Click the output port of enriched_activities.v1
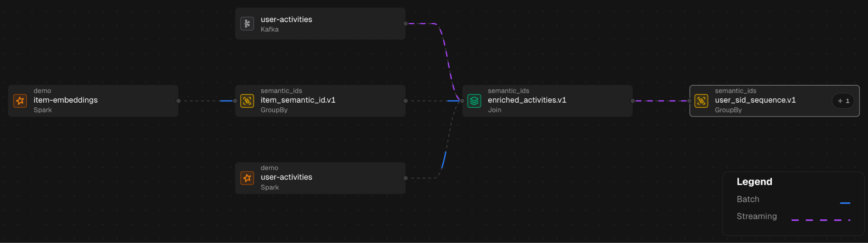This screenshot has height=243, width=868. tap(633, 101)
